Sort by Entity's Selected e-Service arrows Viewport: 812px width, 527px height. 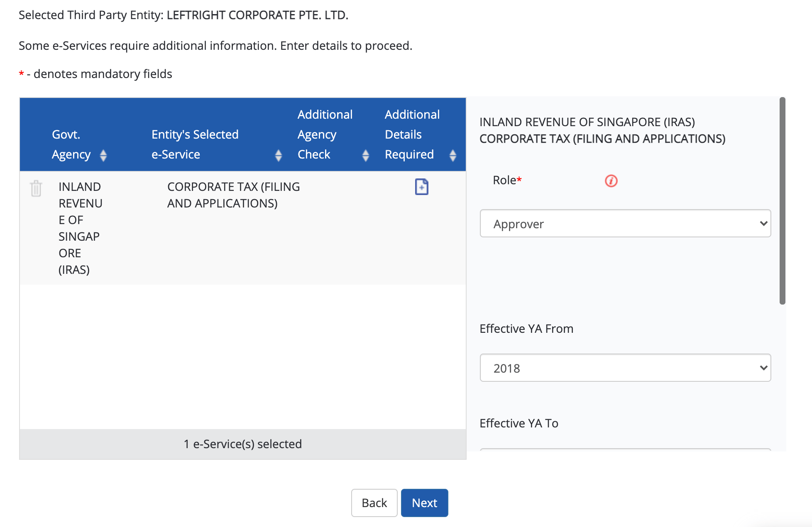pos(279,156)
